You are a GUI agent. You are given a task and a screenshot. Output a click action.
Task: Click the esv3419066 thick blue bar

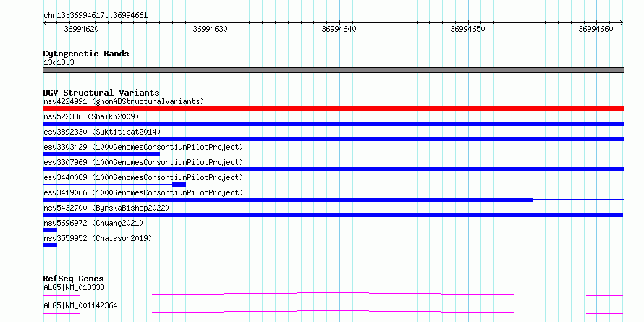click(x=288, y=200)
